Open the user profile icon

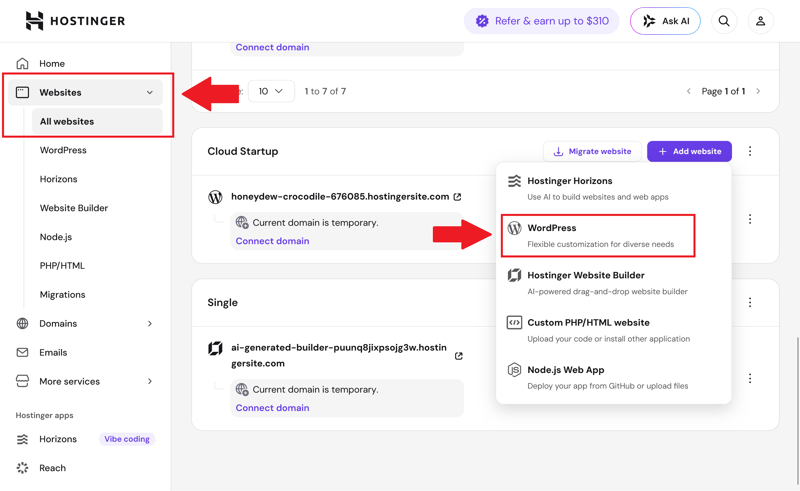pyautogui.click(x=760, y=21)
